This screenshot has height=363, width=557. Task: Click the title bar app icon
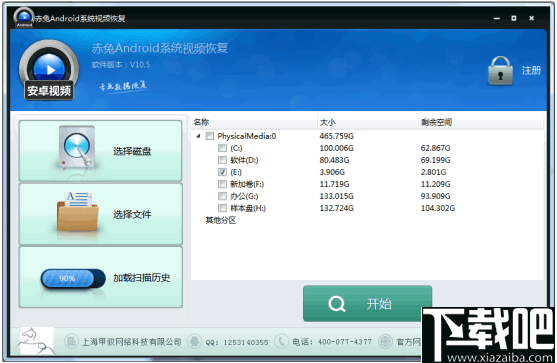tap(24, 17)
